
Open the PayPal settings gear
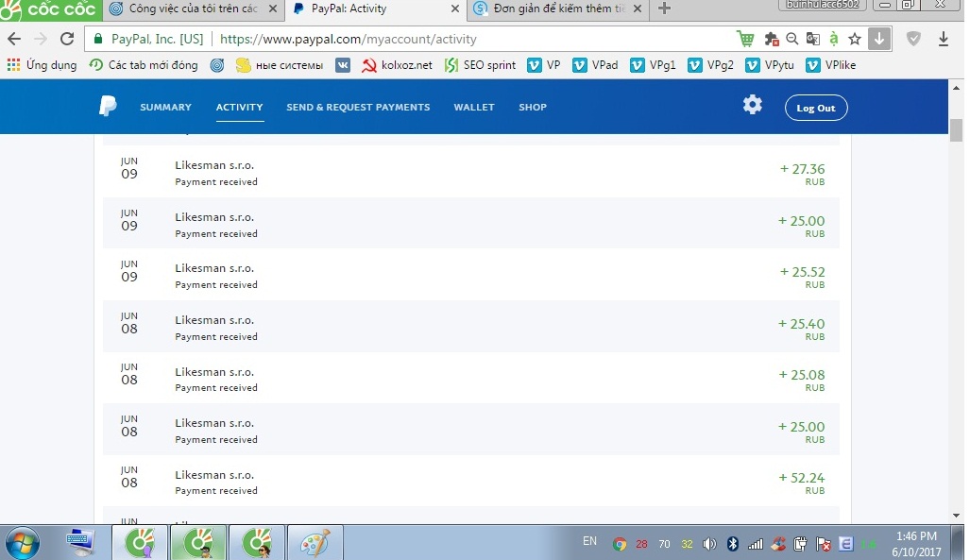click(x=752, y=105)
